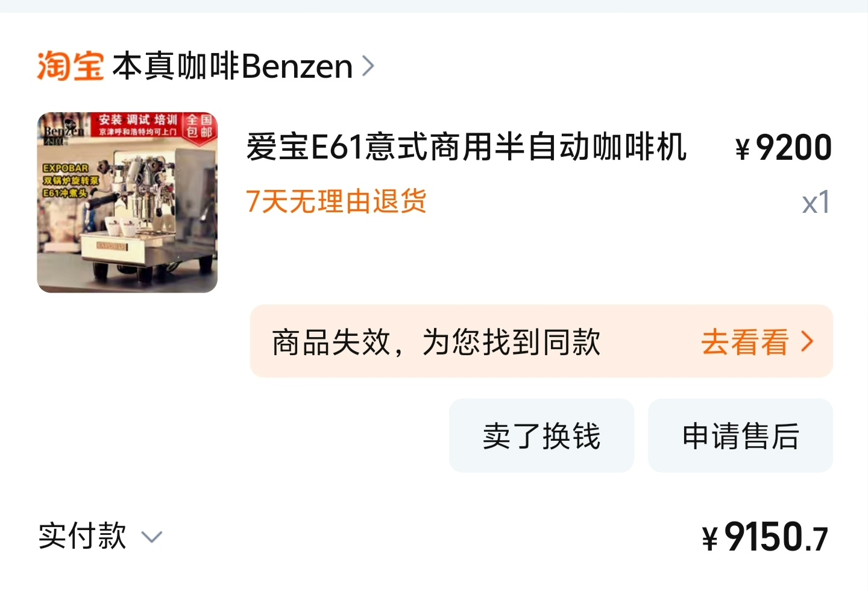Click the chevron after the Benzen shop name
868x591 pixels.
(368, 66)
